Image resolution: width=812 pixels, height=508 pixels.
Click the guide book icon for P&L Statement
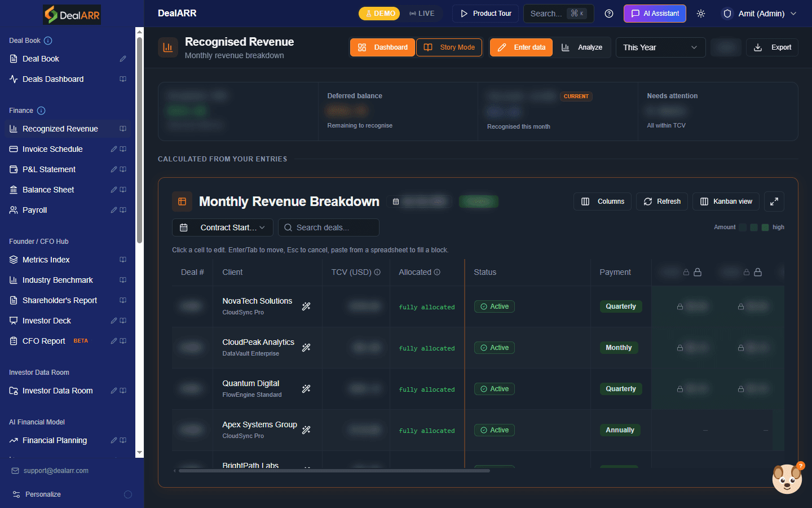[x=123, y=169]
